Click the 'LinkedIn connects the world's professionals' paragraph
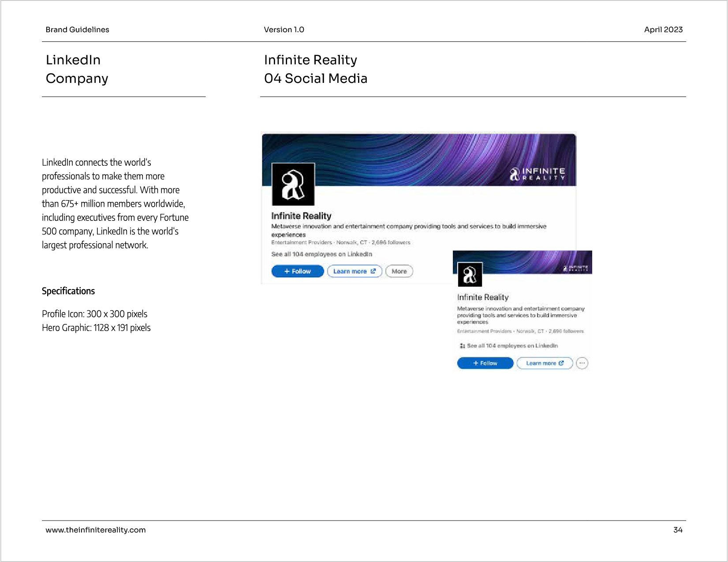728x562 pixels. click(x=115, y=204)
